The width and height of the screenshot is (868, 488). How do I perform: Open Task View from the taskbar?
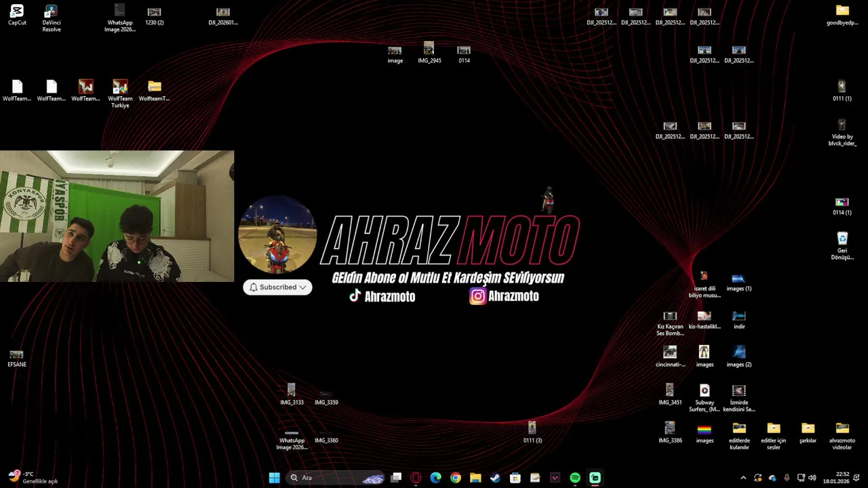pyautogui.click(x=396, y=478)
